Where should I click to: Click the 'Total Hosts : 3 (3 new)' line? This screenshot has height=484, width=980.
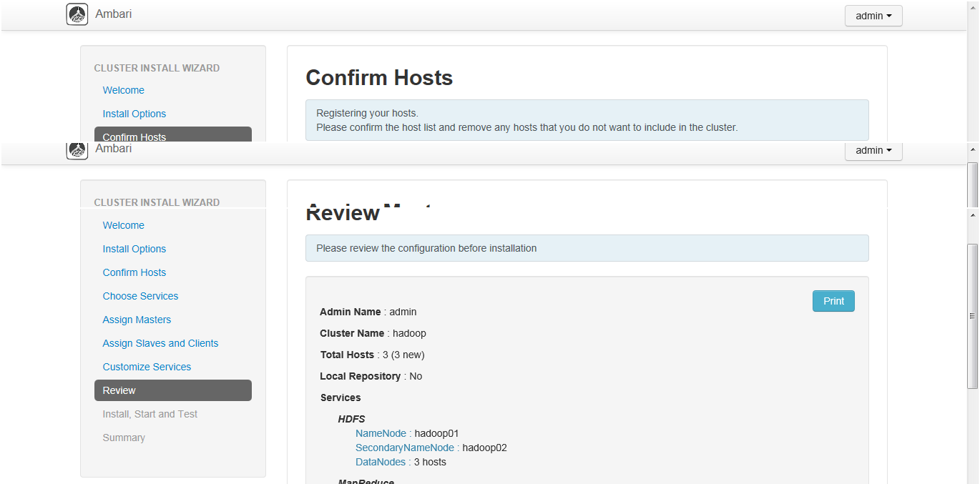373,355
